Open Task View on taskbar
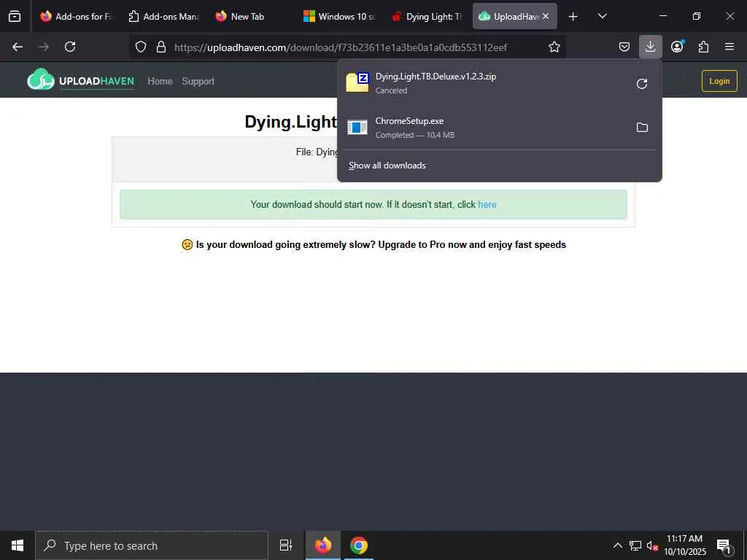The image size is (747, 560). [286, 545]
